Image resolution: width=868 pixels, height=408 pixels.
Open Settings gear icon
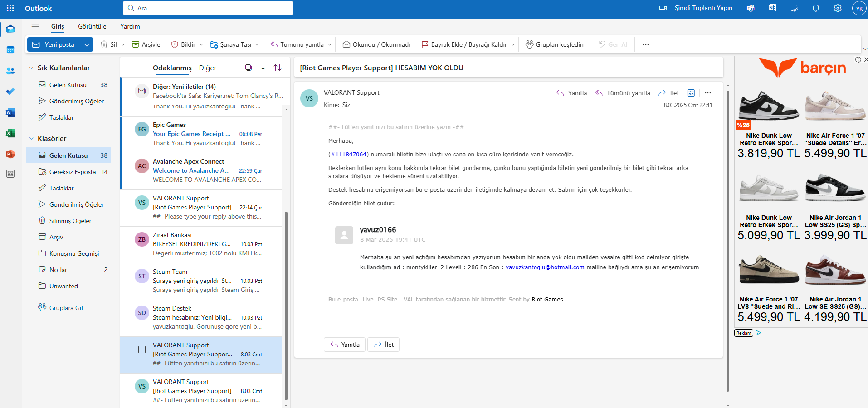point(838,8)
